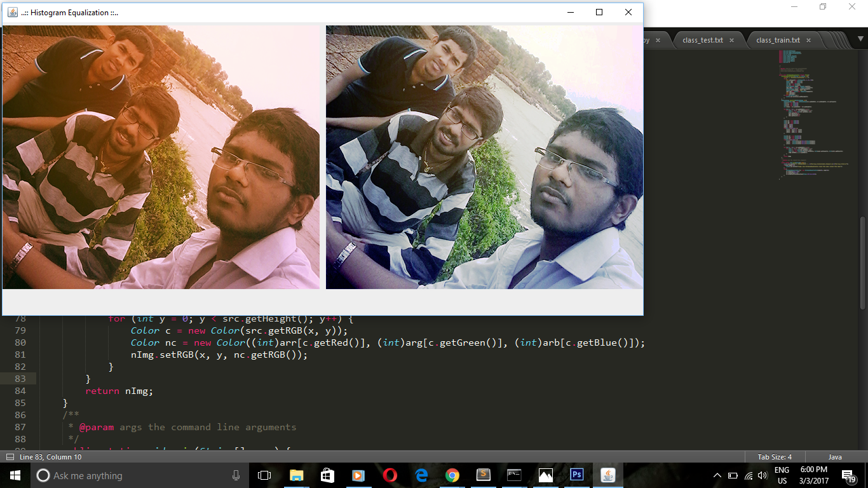
Task: Click 'Line 83, Column 10' in status bar
Action: tap(51, 457)
